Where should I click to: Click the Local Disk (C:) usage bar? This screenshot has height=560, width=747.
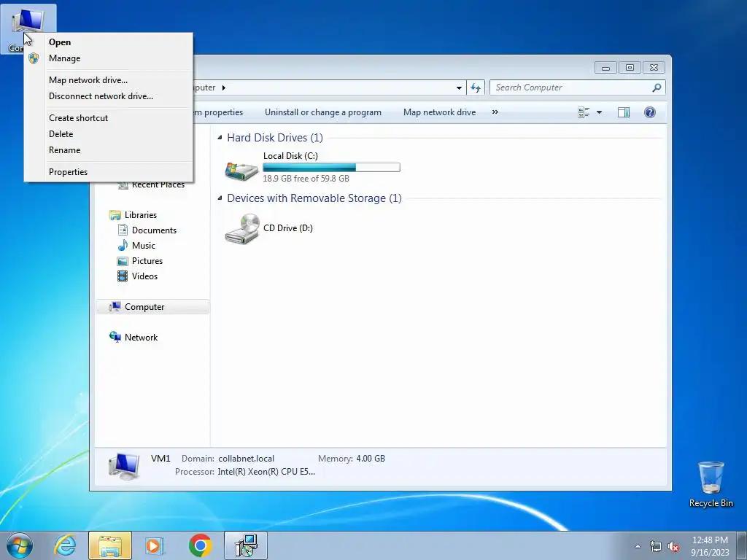pos(332,167)
